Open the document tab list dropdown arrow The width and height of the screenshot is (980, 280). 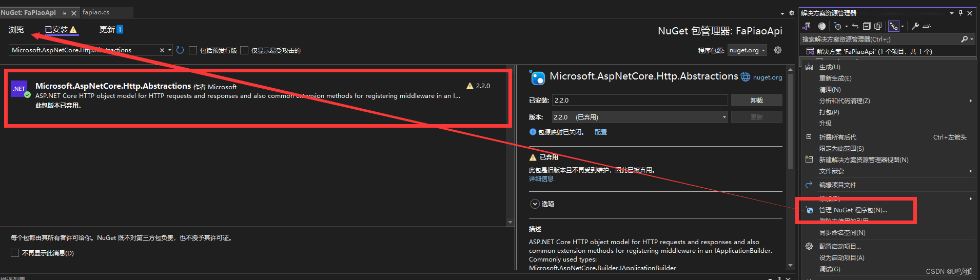[x=782, y=13]
